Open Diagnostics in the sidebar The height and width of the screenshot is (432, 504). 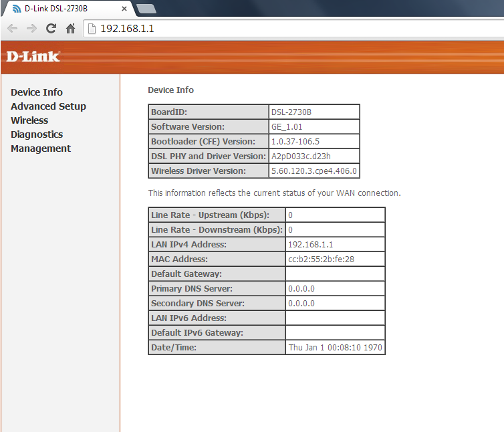click(37, 134)
